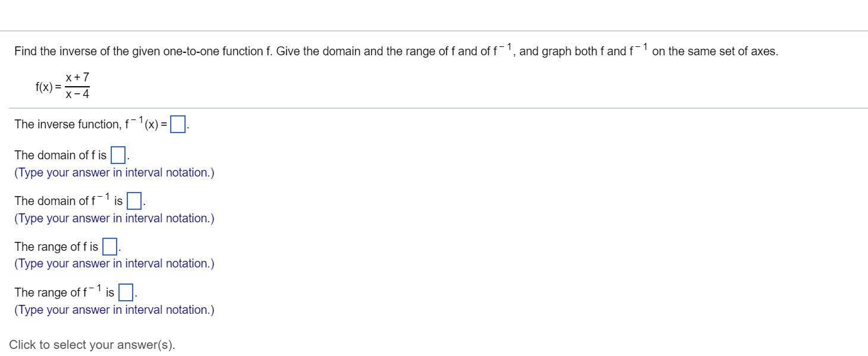Select the f(x) = (x+7)/(x-4) formula
Viewport: 868px width, 356px height.
tap(61, 85)
